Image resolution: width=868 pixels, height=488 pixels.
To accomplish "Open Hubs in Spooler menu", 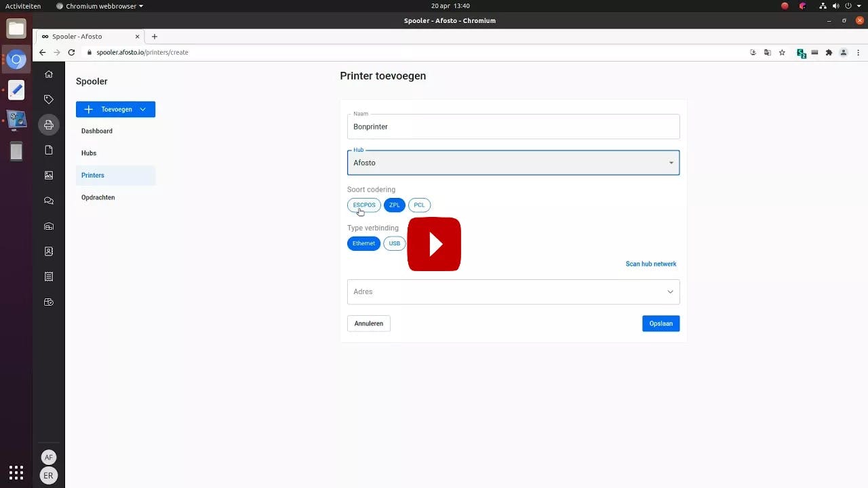I will pyautogui.click(x=89, y=153).
